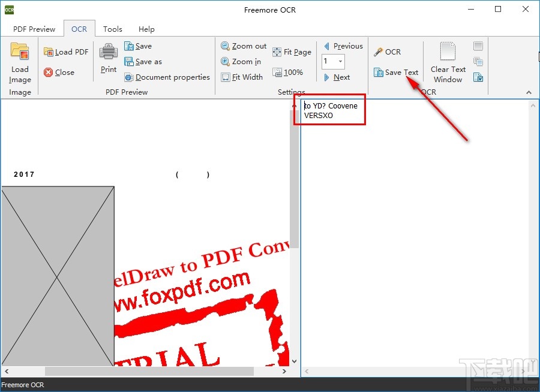The height and width of the screenshot is (392, 540).
Task: Zoom in the preview
Action: (x=241, y=62)
